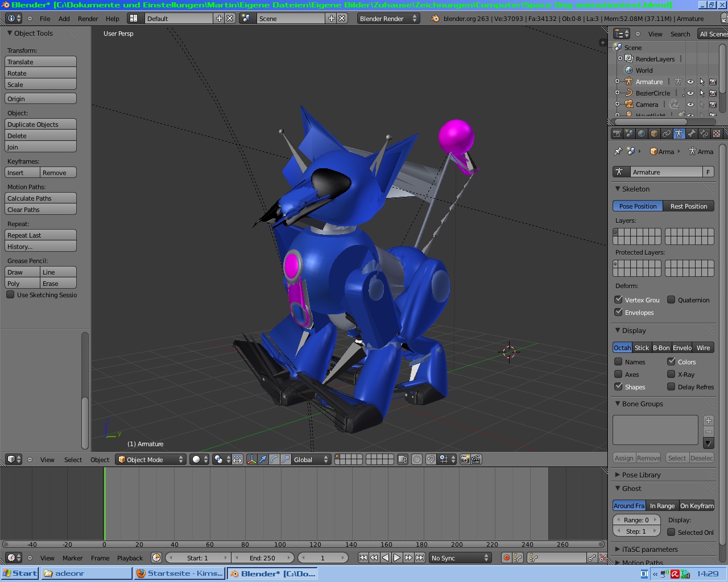
Task: Select Rest Position in Skeleton panel
Action: tap(688, 206)
